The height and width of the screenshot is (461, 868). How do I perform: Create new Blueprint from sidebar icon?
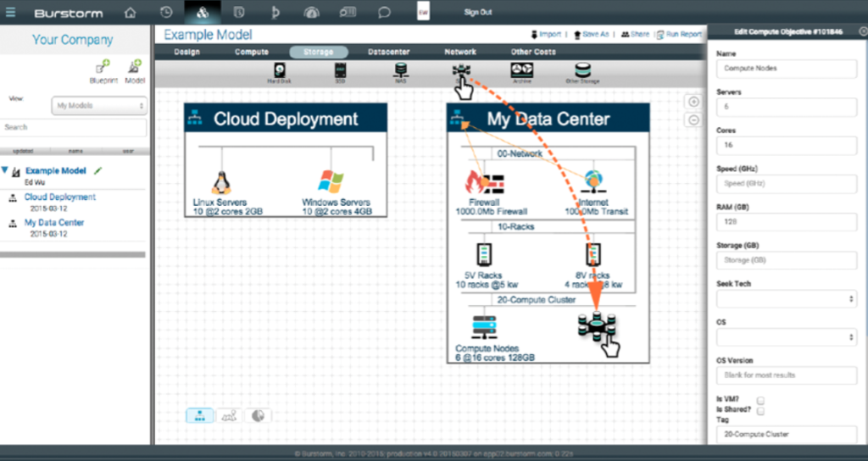[x=103, y=67]
